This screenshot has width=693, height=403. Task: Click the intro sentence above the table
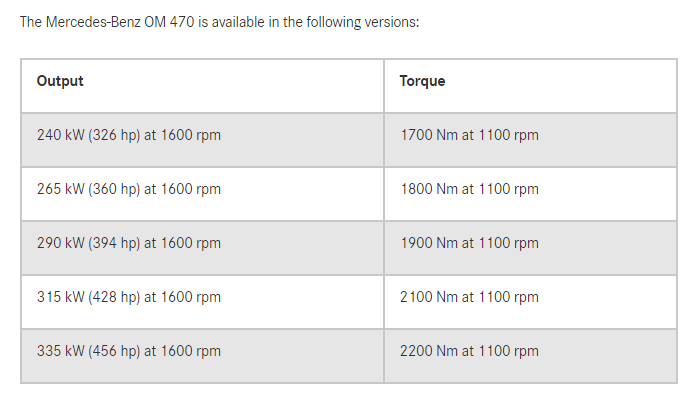pos(219,22)
